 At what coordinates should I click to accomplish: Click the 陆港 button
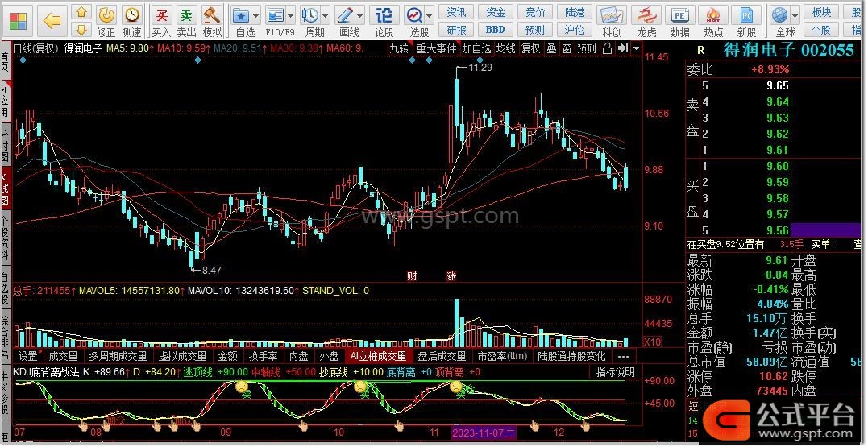click(x=575, y=12)
